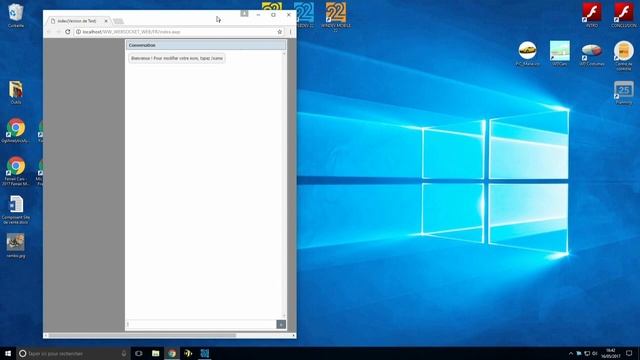The height and width of the screenshot is (360, 640).
Task: Open the Corbeille recycle bin
Action: coord(16,16)
